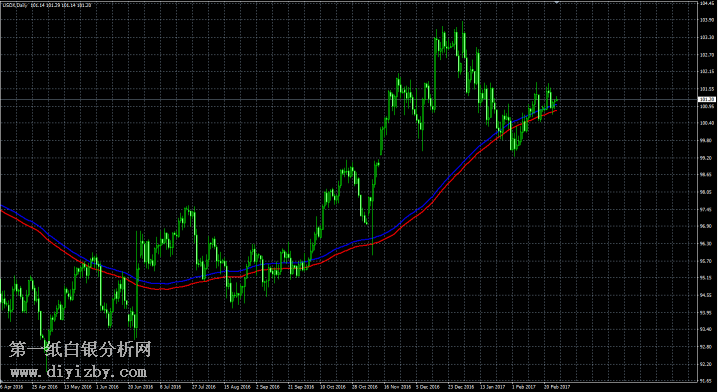718x392 pixels.
Task: Click the 27 Jul 2016 time axis label
Action: tap(204, 387)
